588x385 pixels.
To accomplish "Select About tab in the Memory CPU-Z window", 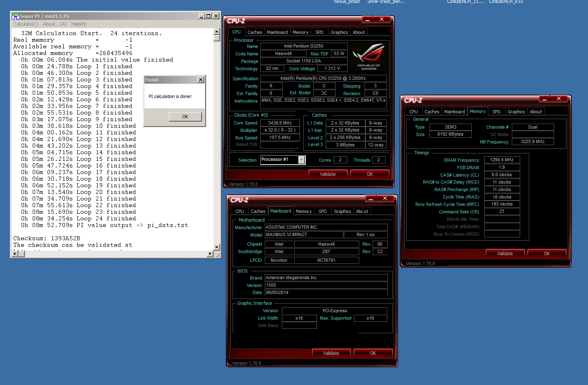I will click(536, 112).
